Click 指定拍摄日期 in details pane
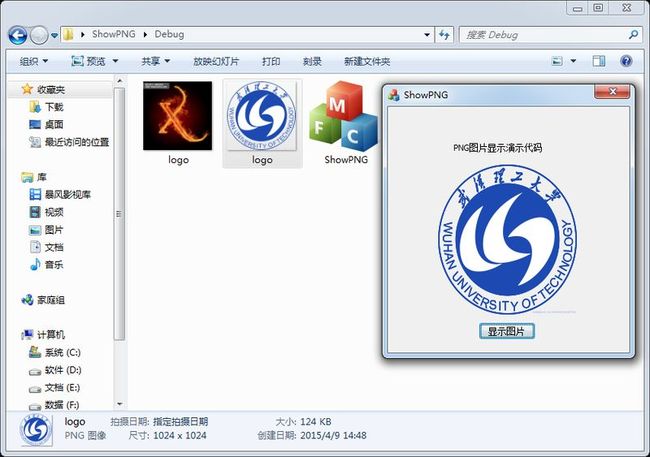The width and height of the screenshot is (650, 457). [180, 422]
